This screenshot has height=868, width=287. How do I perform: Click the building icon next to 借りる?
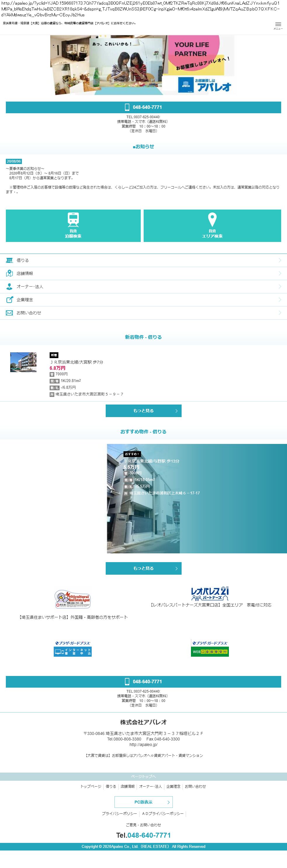point(9,260)
